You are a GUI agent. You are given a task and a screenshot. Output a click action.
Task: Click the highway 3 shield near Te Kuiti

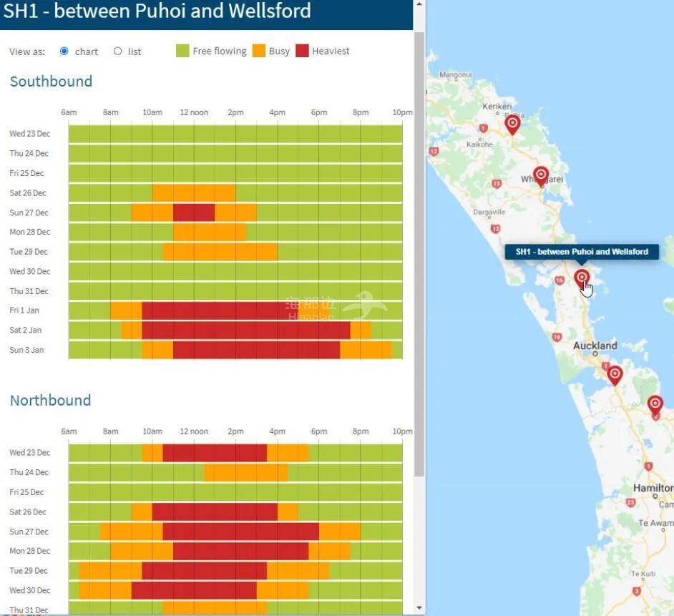[x=636, y=591]
